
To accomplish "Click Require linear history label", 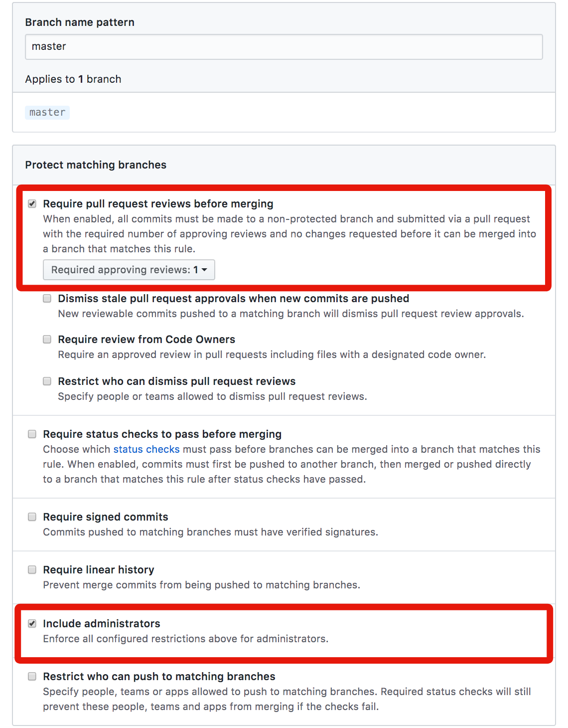I will [x=99, y=570].
